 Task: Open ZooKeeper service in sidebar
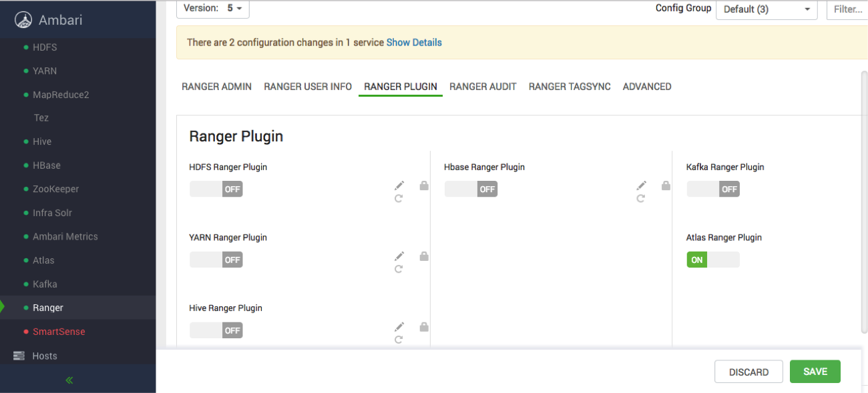coord(55,189)
